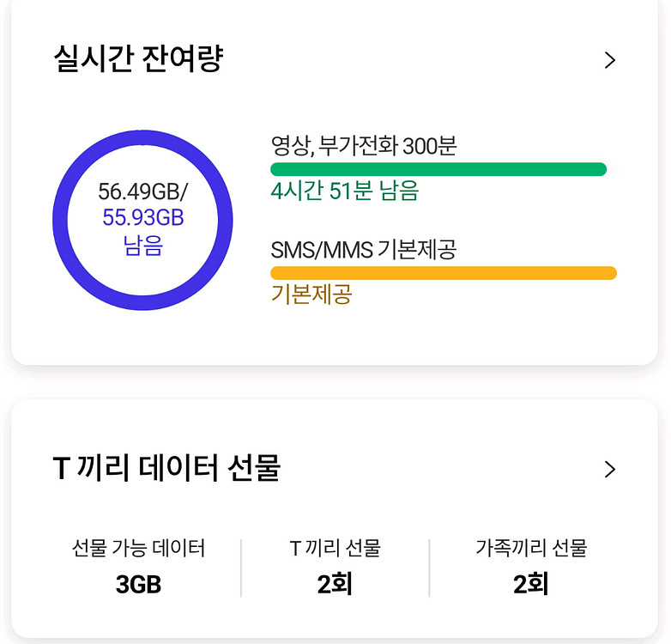This screenshot has height=644, width=671.
Task: Open the T끼리 데이터 선물 chevron arrow
Action: click(609, 469)
